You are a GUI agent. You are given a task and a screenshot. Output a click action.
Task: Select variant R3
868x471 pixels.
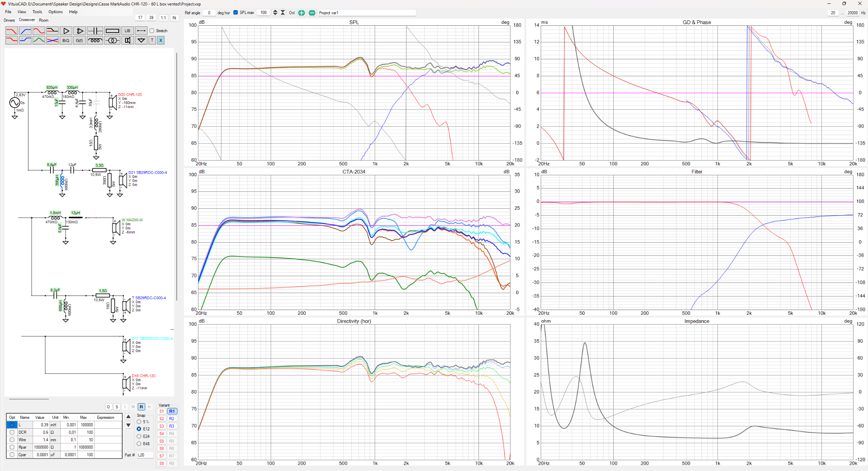pos(172,426)
